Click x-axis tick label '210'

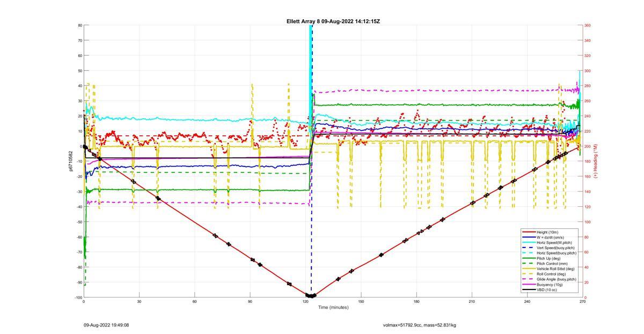[472, 301]
